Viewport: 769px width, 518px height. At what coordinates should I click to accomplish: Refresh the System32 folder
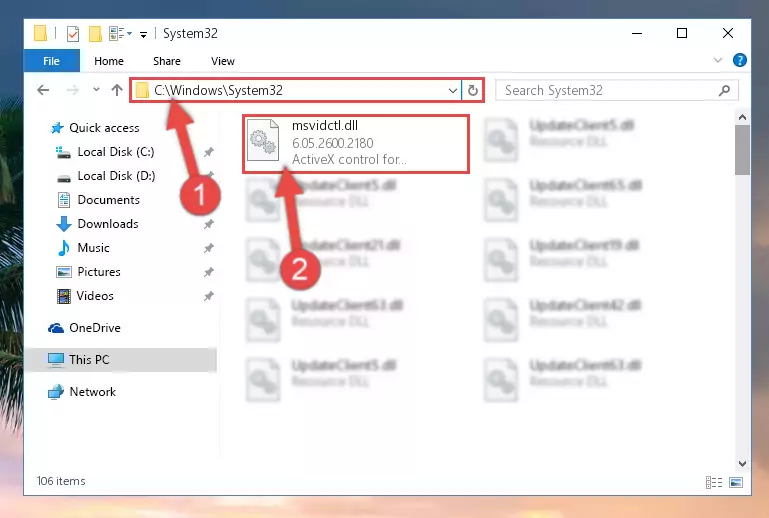[473, 91]
